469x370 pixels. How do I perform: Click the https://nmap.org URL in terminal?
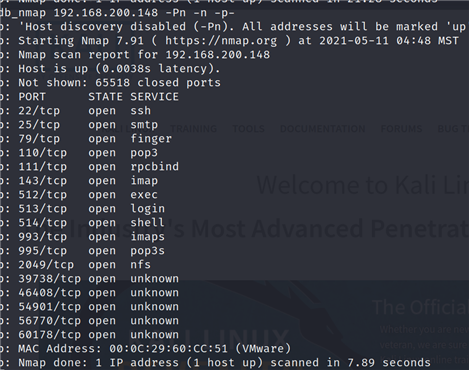pos(221,41)
